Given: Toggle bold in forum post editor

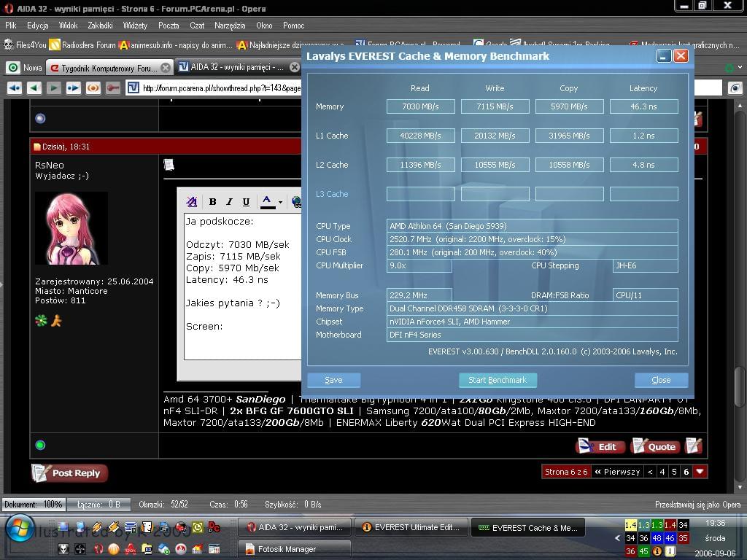Looking at the screenshot, I should coord(212,202).
